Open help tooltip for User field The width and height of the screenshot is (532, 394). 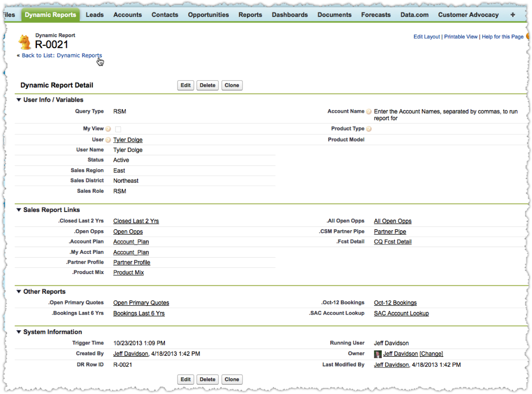[x=108, y=140]
